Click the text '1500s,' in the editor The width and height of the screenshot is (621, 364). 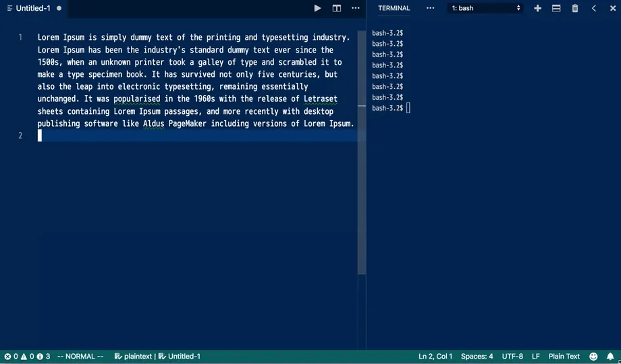pos(51,62)
